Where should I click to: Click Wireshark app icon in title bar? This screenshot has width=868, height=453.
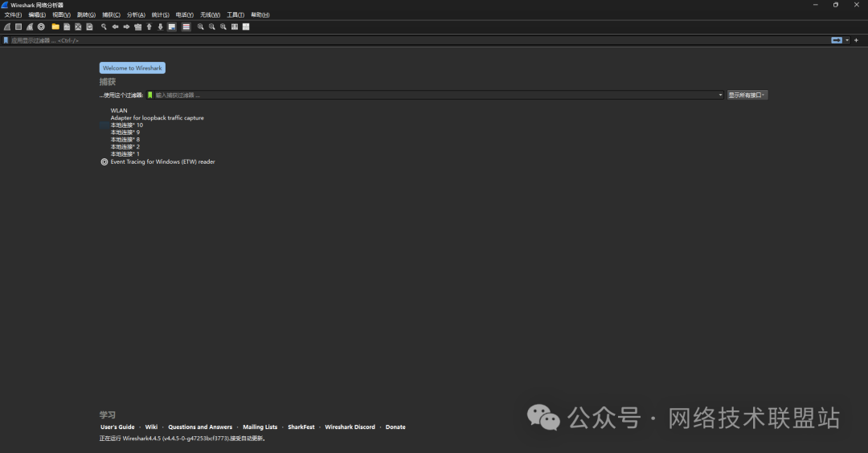pyautogui.click(x=5, y=5)
